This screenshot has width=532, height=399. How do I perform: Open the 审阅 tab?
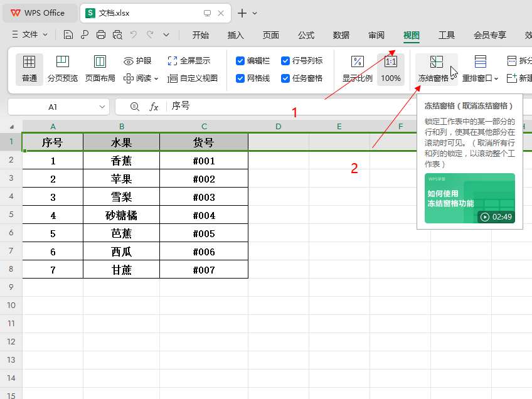coord(376,35)
